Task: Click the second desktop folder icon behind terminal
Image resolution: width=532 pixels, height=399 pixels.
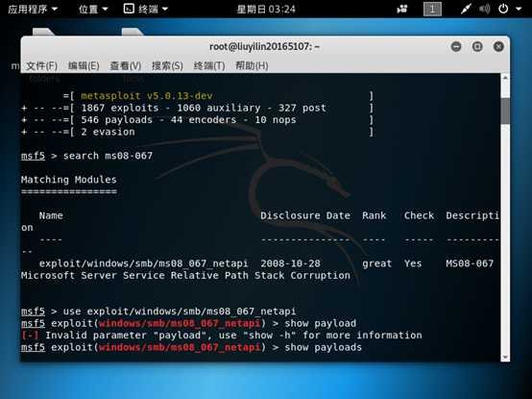Action: tap(133, 32)
